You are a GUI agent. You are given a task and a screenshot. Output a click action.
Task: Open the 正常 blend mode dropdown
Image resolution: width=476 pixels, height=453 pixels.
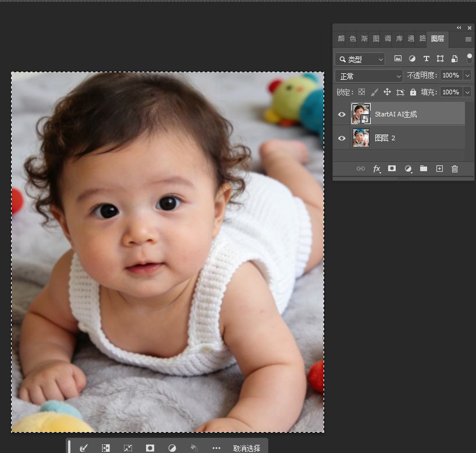tap(369, 76)
